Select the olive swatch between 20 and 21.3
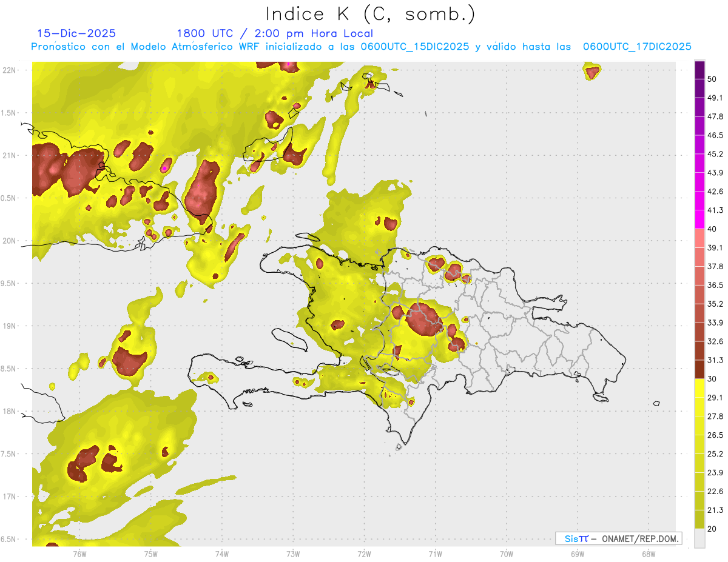 tap(699, 520)
